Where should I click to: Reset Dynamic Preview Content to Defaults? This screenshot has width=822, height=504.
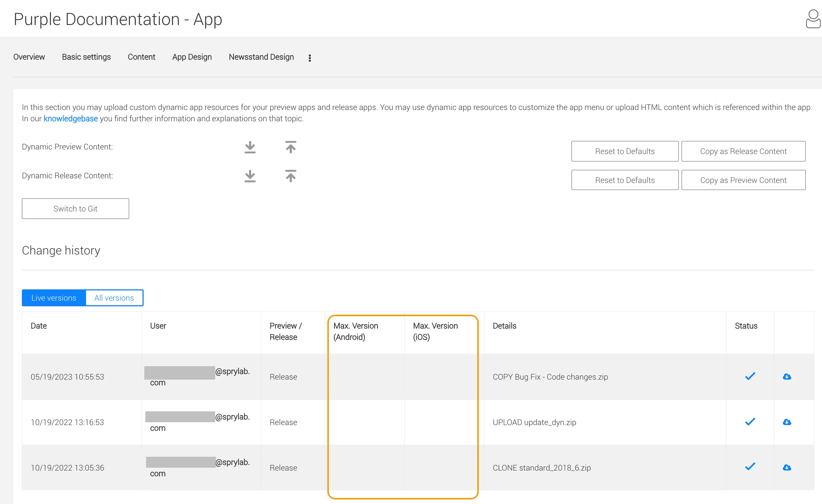[x=625, y=151]
